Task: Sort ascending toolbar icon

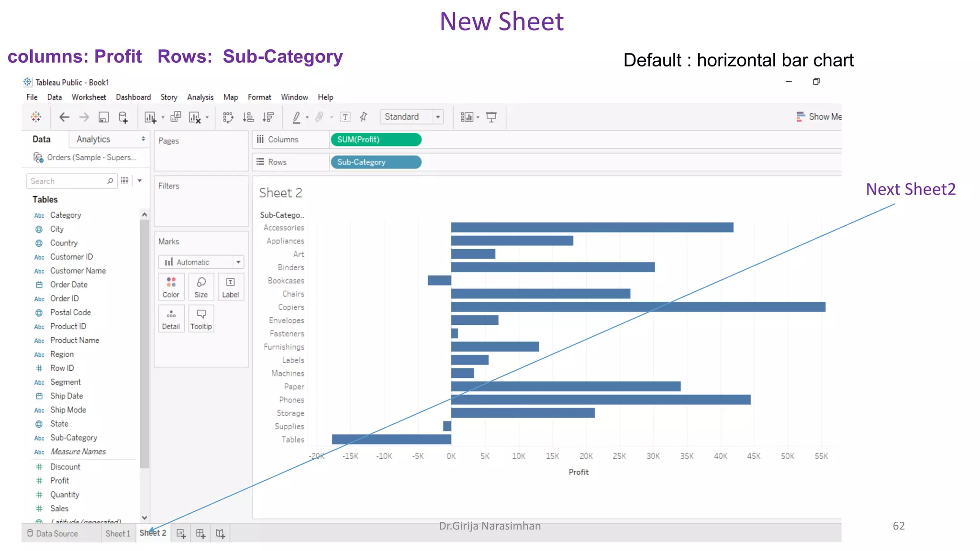Action: coord(248,117)
